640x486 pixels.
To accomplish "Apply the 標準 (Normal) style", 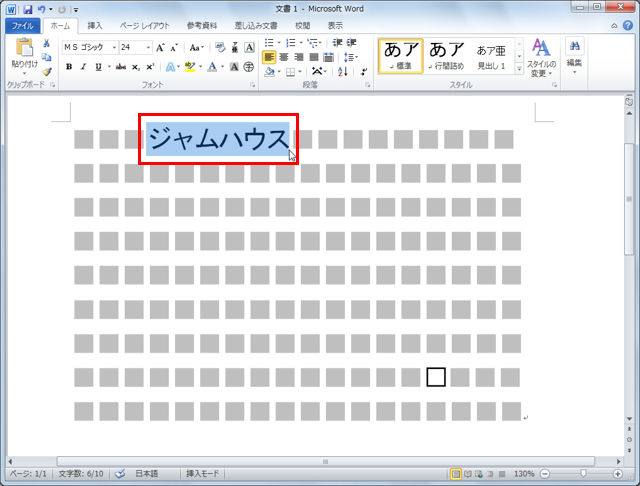I will (x=401, y=56).
